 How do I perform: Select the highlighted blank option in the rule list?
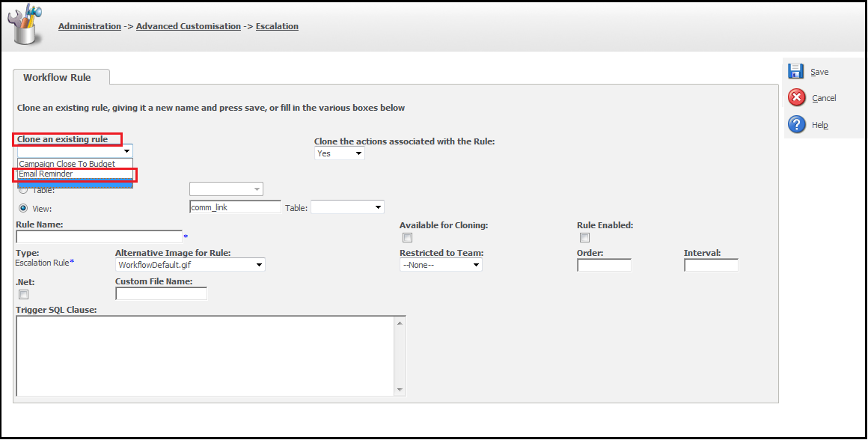[x=75, y=183]
